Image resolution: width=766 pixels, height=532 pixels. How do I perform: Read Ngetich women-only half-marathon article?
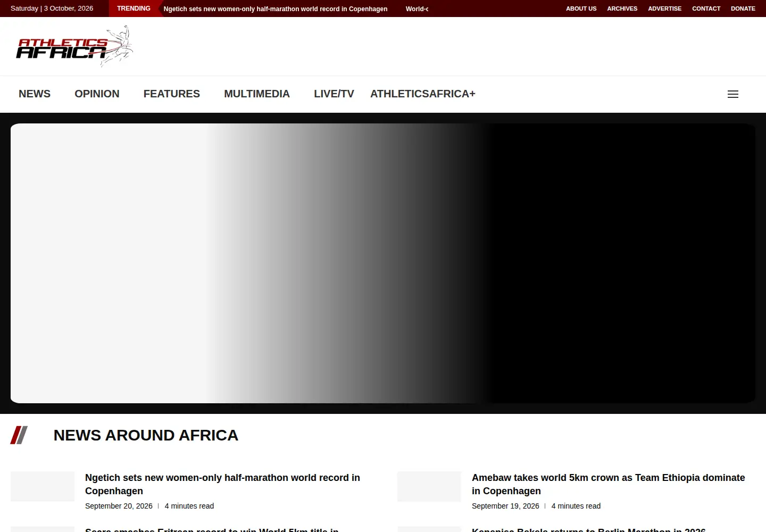222,484
